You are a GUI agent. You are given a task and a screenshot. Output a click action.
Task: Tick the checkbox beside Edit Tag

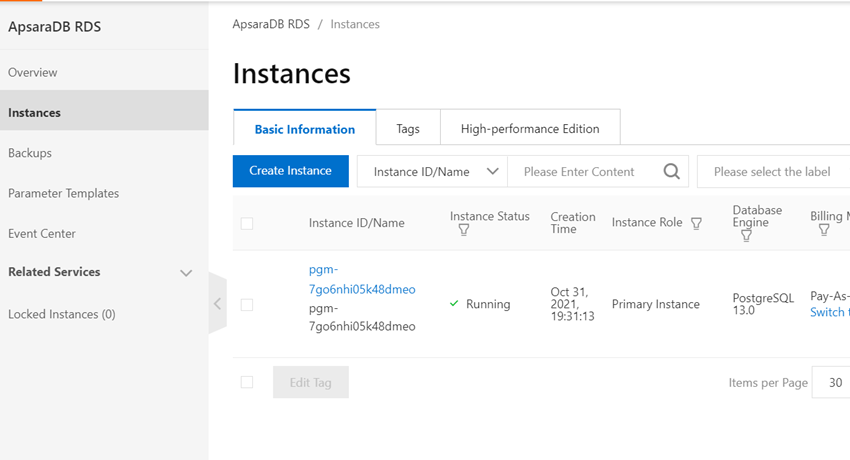click(x=247, y=383)
